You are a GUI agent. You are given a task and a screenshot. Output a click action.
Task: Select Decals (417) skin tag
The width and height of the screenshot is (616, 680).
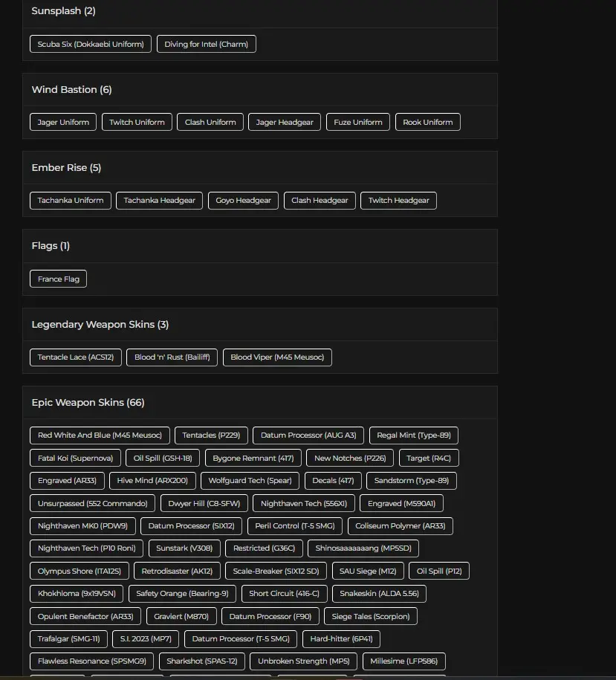tap(334, 481)
